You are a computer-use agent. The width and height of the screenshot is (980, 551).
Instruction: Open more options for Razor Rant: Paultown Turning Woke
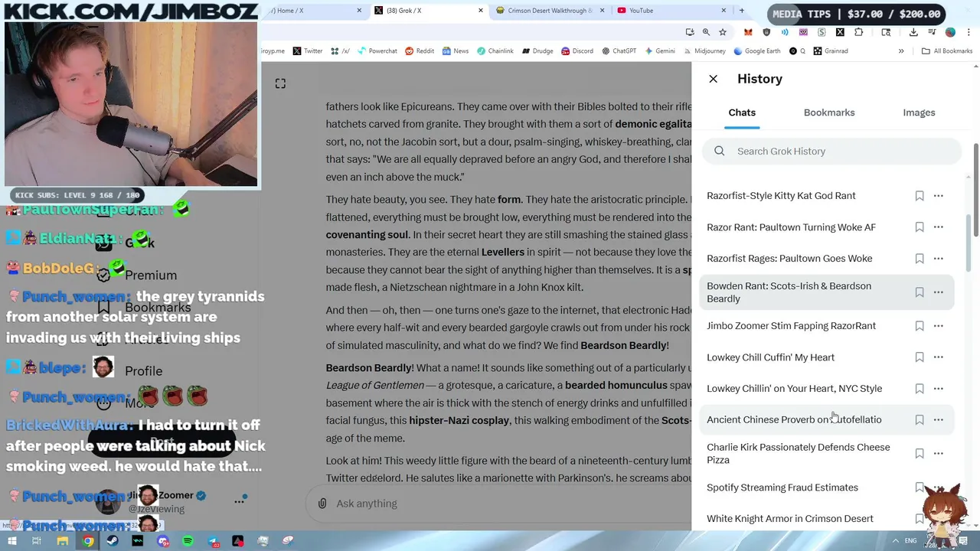pos(939,227)
